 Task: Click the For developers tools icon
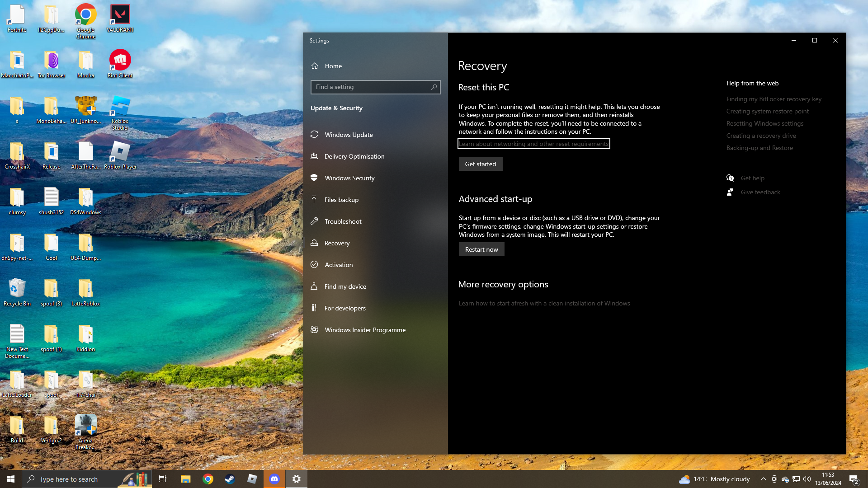[x=314, y=308]
